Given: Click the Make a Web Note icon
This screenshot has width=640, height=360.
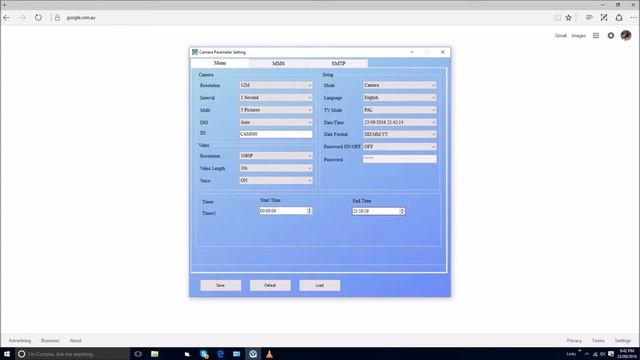Looking at the screenshot, I should pyautogui.click(x=604, y=18).
